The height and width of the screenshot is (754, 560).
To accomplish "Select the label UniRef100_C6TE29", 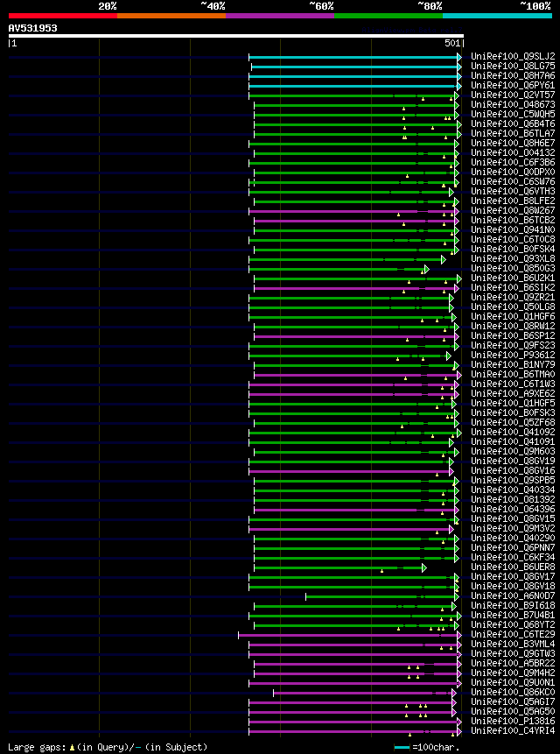I will [x=513, y=634].
